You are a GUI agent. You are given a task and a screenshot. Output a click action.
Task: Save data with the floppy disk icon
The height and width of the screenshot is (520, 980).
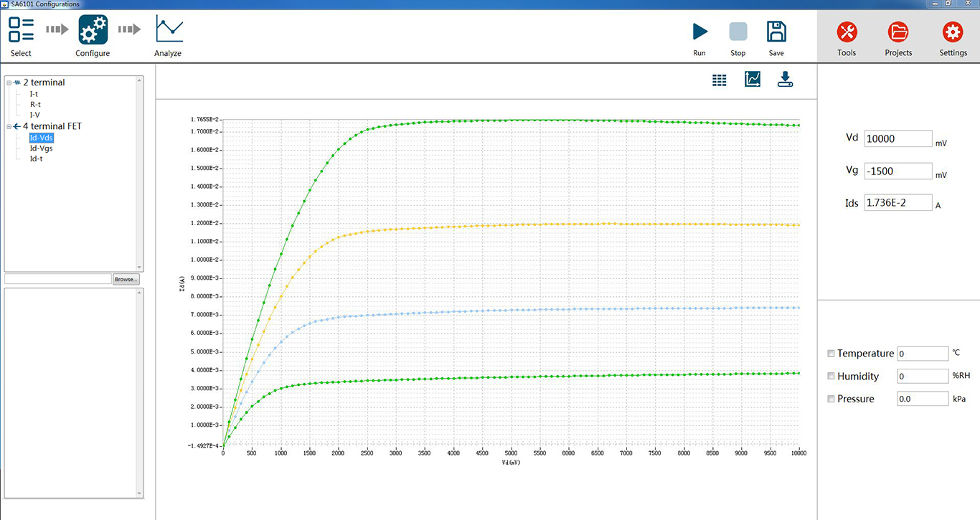click(776, 32)
